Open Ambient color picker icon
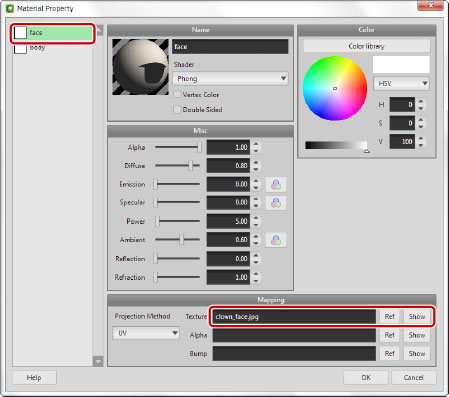 pyautogui.click(x=276, y=240)
